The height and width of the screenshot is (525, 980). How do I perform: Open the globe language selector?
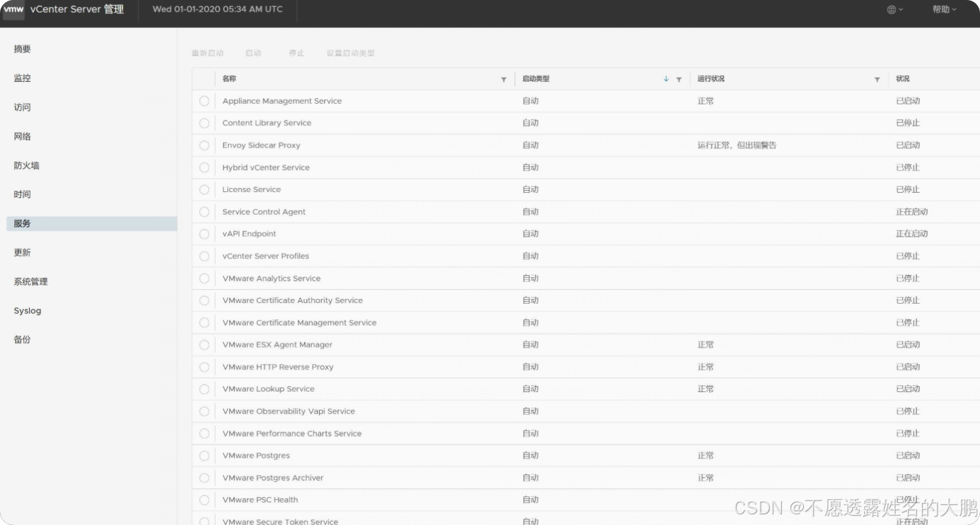pyautogui.click(x=895, y=9)
